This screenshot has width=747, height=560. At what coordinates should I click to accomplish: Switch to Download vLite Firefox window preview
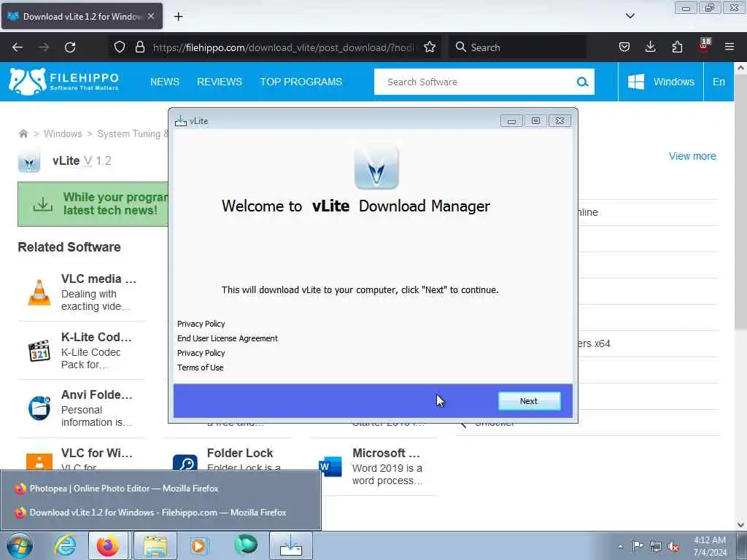(160, 513)
